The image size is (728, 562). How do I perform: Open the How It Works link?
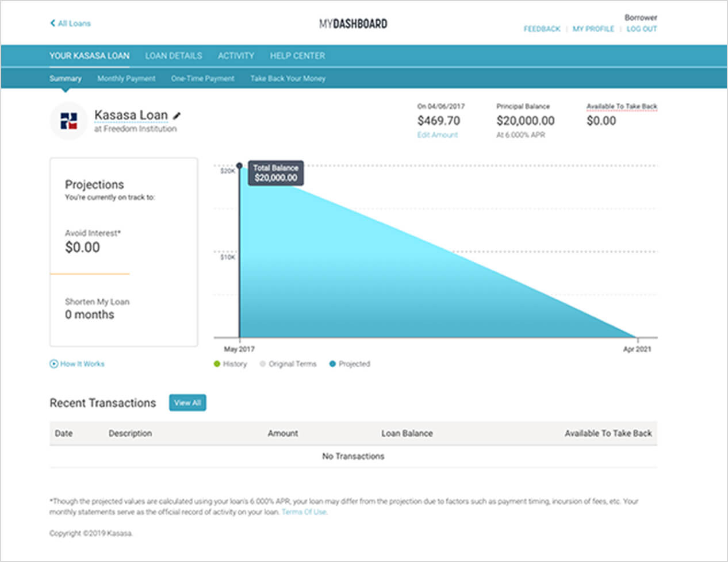(82, 364)
